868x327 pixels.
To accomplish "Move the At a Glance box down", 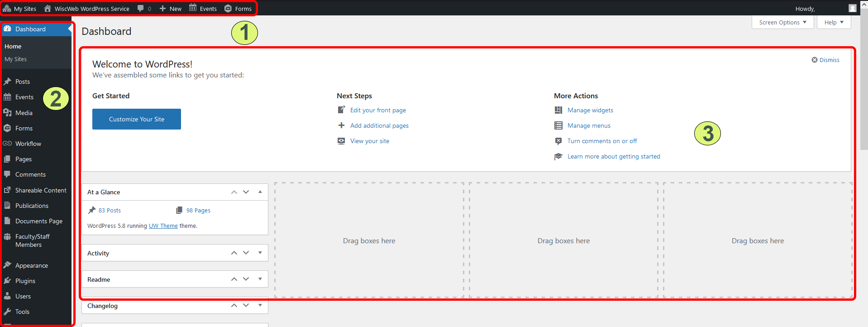I will pos(246,192).
